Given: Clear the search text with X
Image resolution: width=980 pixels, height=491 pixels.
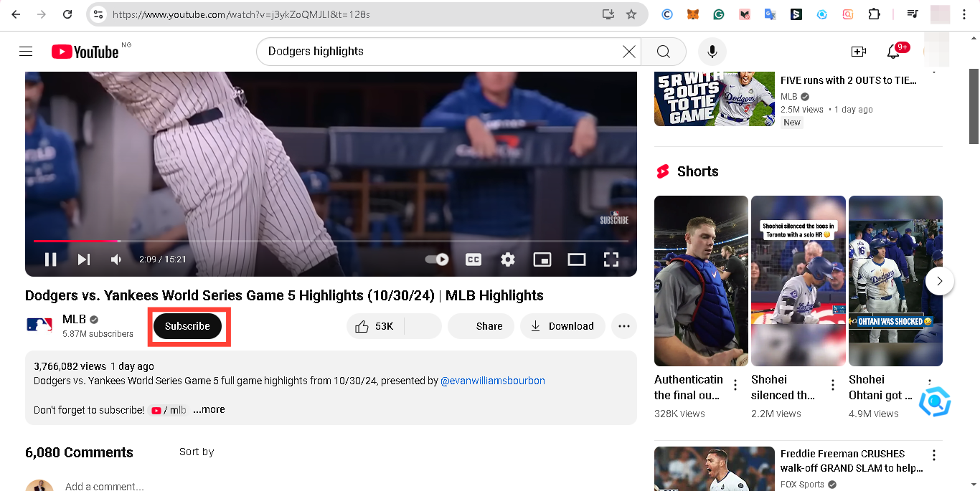Looking at the screenshot, I should click(x=629, y=52).
